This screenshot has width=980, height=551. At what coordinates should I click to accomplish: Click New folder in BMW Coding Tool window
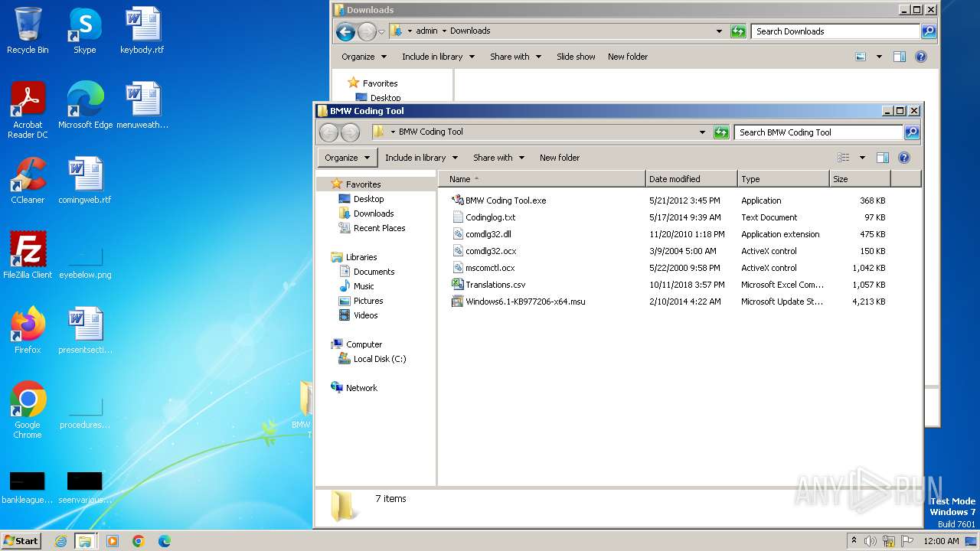pos(560,158)
